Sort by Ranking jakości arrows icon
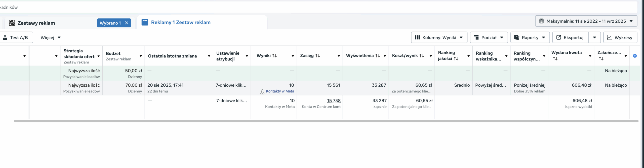This screenshot has height=168, width=644. pyautogui.click(x=456, y=59)
